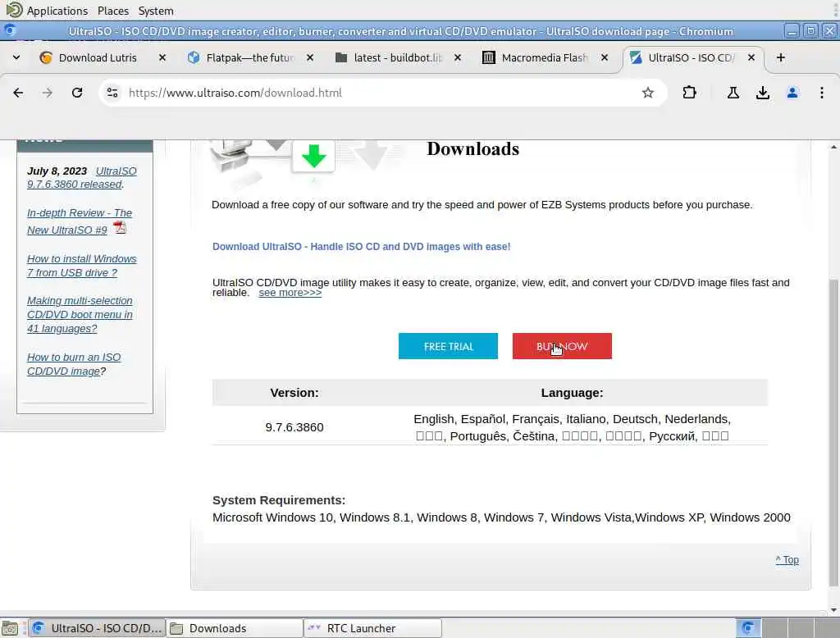840x638 pixels.
Task: Switch to Flatpak—the future tab
Action: tap(251, 57)
